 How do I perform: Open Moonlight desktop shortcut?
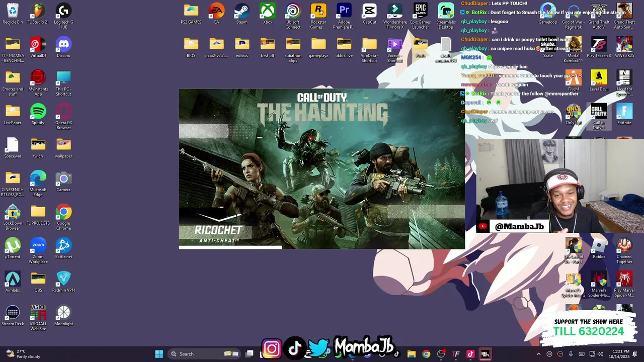click(63, 315)
